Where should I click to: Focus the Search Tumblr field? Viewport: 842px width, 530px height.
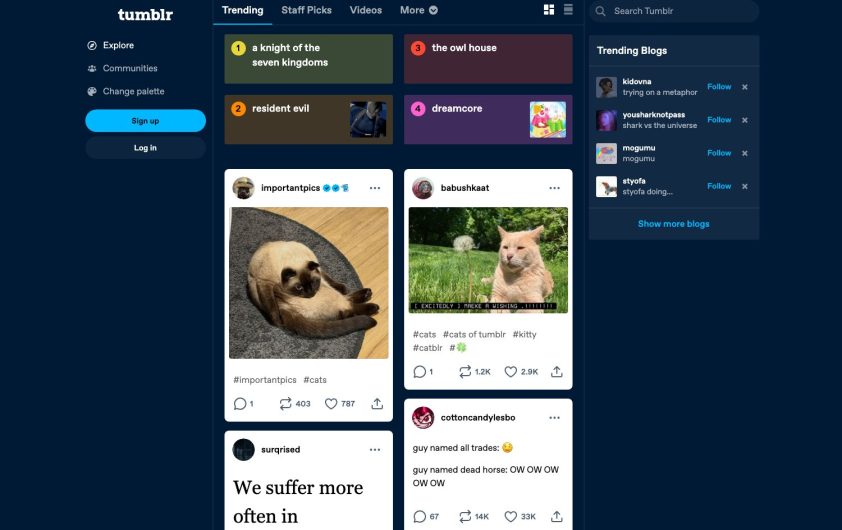(x=674, y=11)
